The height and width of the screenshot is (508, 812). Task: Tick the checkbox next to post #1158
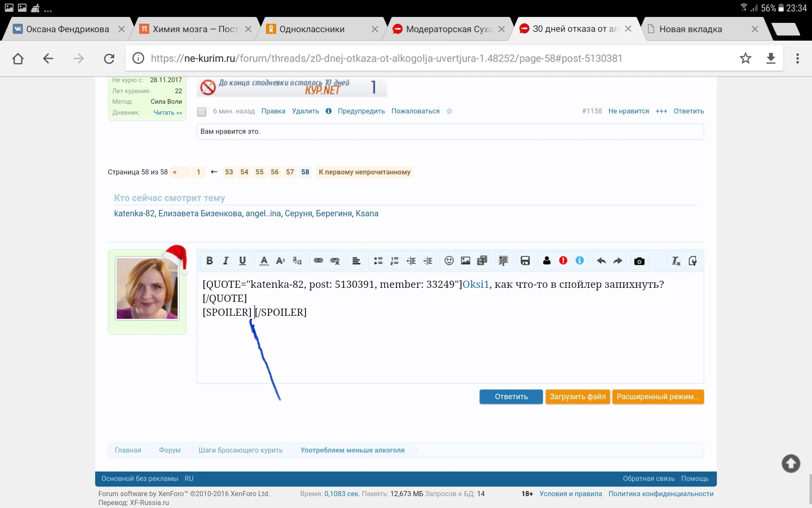pyautogui.click(x=202, y=112)
